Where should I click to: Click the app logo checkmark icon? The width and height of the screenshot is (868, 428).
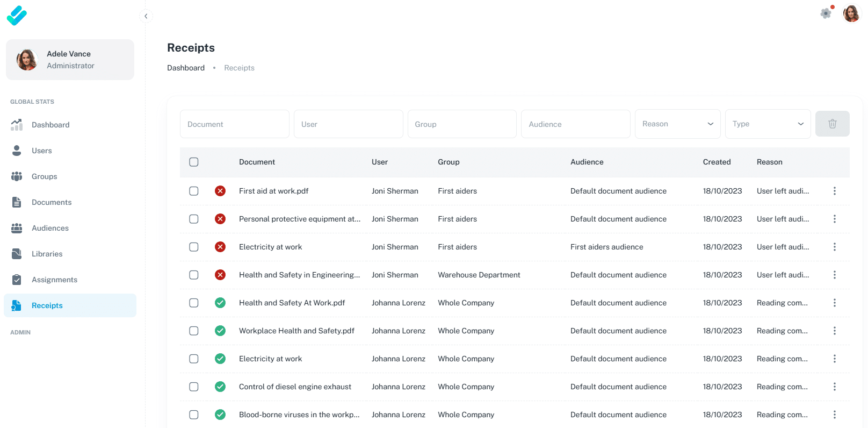tap(17, 16)
